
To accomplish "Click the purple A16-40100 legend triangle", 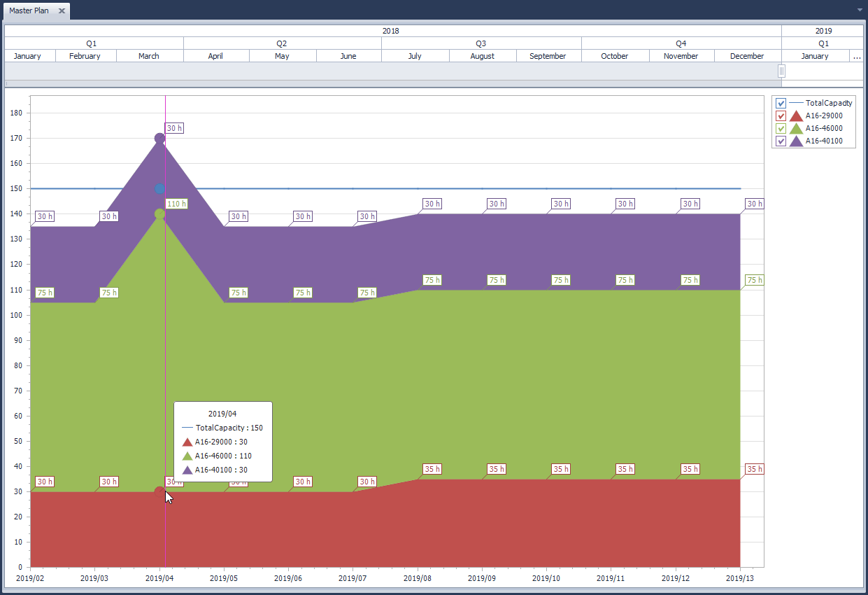I will coord(796,141).
